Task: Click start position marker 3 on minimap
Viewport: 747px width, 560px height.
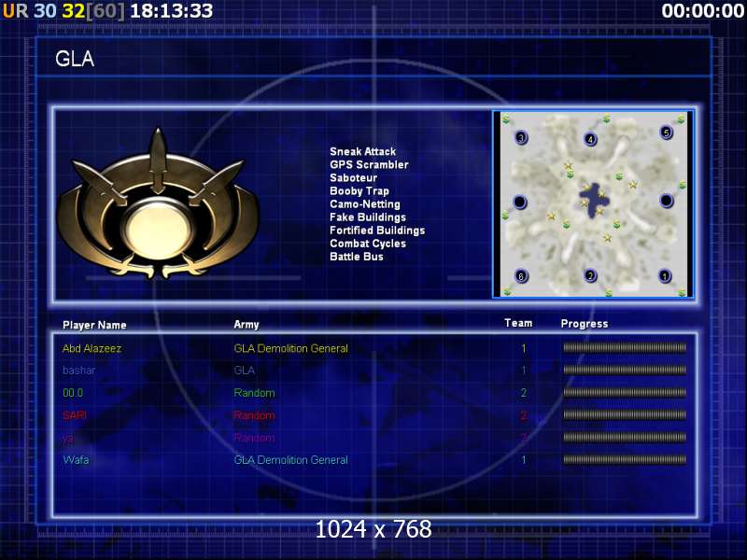Action: pyautogui.click(x=521, y=137)
